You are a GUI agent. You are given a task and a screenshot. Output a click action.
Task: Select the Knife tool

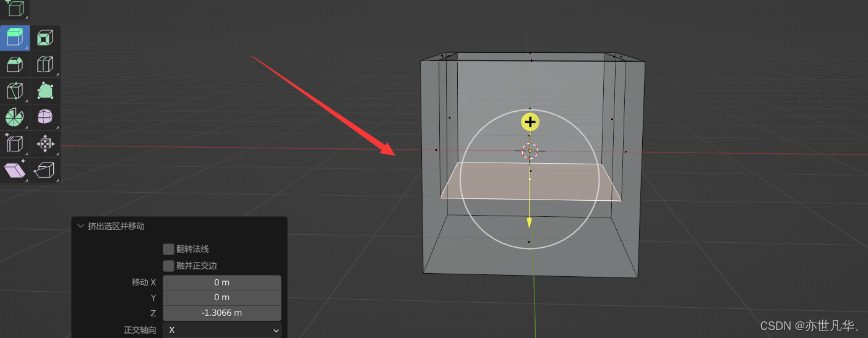(15, 91)
